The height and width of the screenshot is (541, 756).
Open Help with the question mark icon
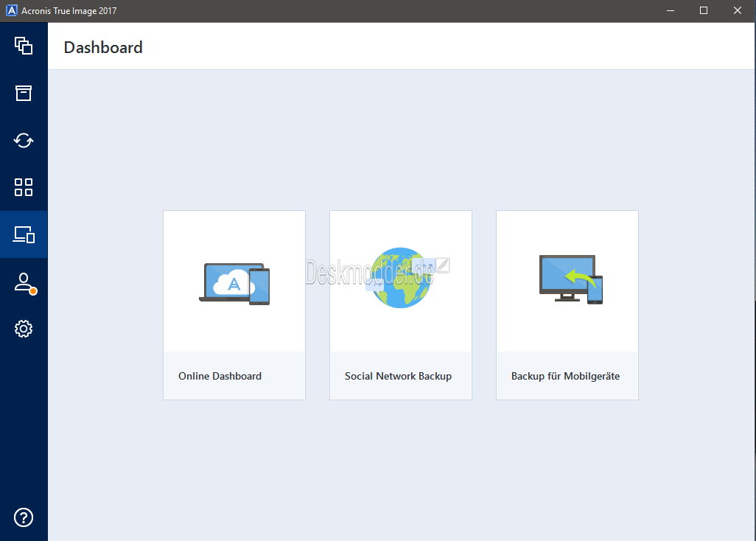(24, 517)
